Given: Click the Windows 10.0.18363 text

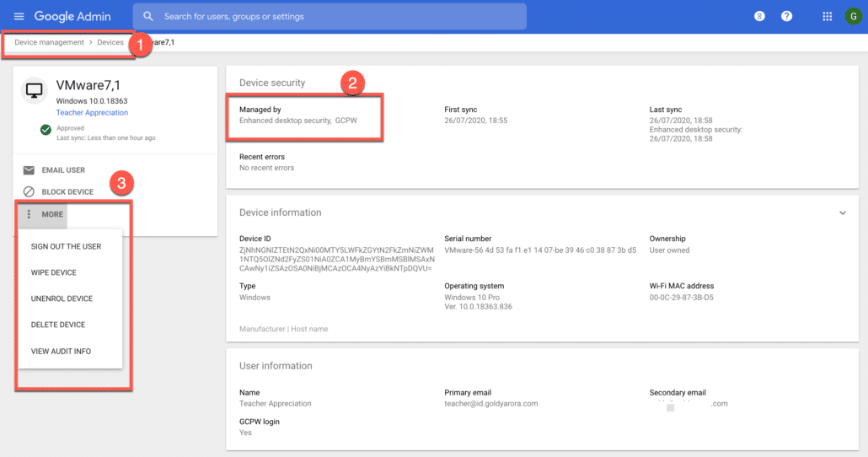Looking at the screenshot, I should pos(91,101).
